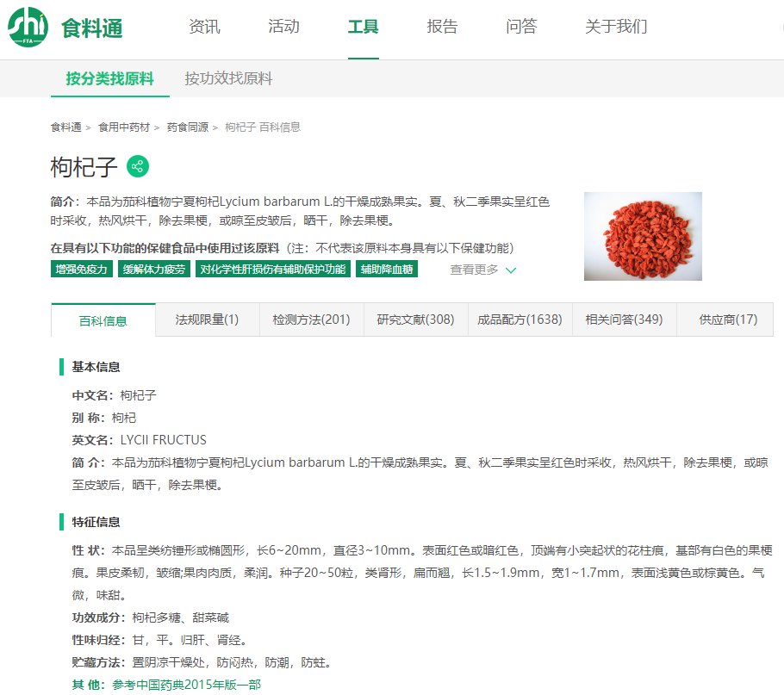
Task: Click 药食同源 breadcrumb link
Action: click(188, 127)
